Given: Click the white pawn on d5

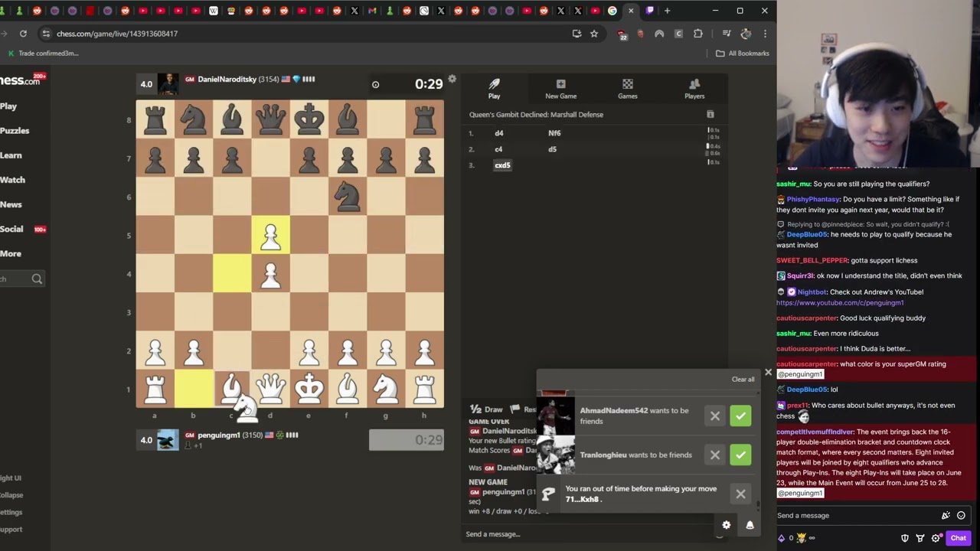Looking at the screenshot, I should coord(270,235).
